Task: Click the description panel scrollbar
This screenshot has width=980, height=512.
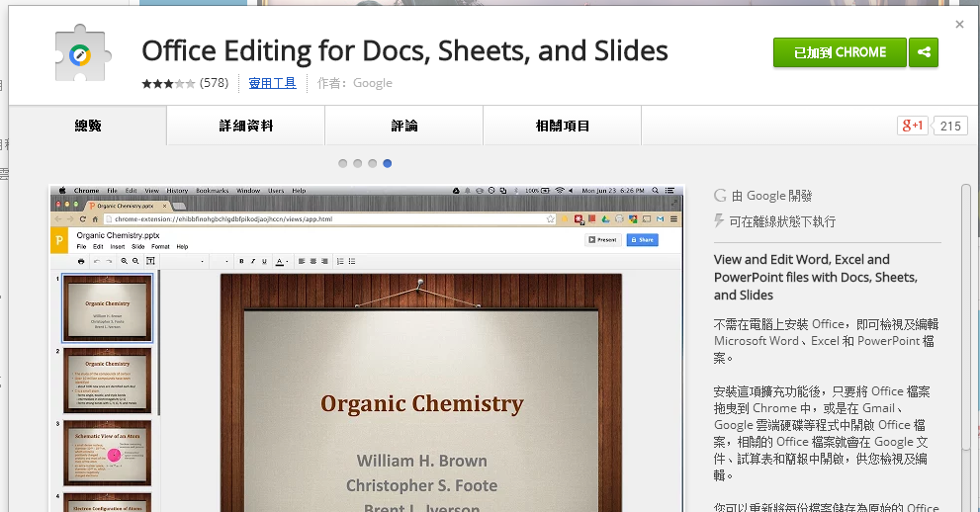Action: (966, 346)
